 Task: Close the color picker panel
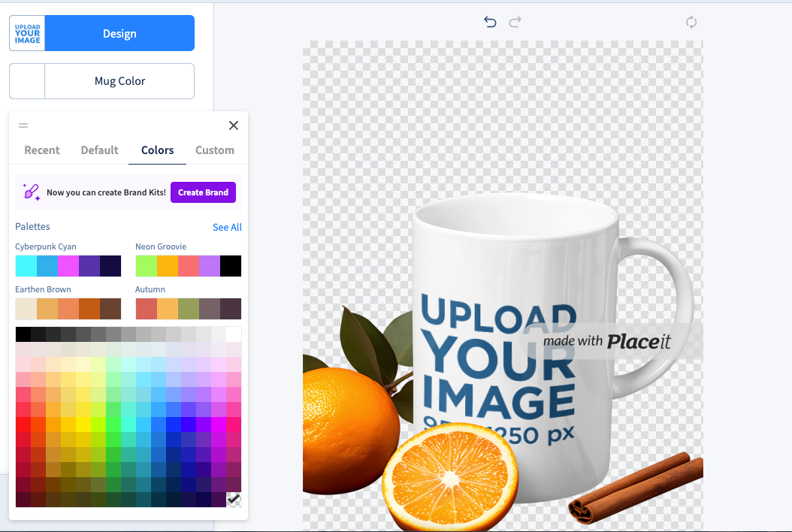(234, 125)
